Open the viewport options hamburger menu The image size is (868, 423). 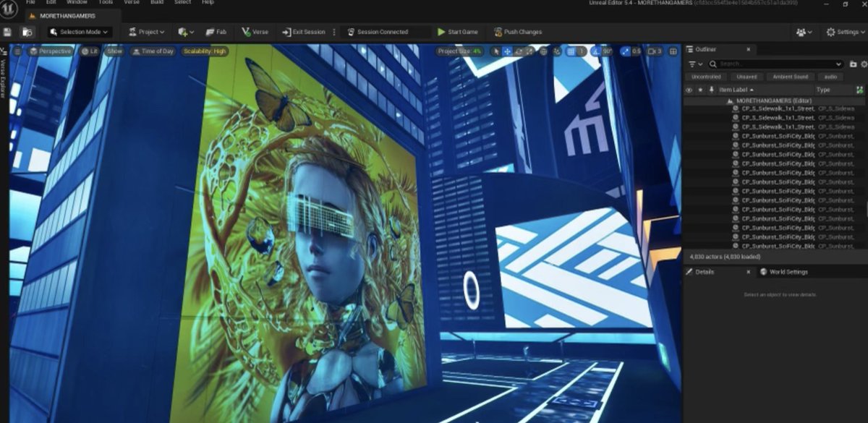17,51
